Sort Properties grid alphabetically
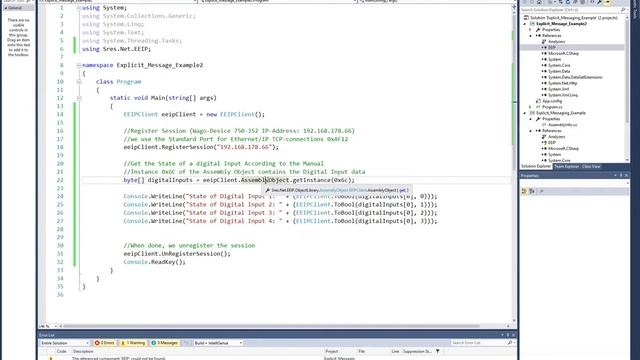This screenshot has height=360, width=640. (532, 191)
